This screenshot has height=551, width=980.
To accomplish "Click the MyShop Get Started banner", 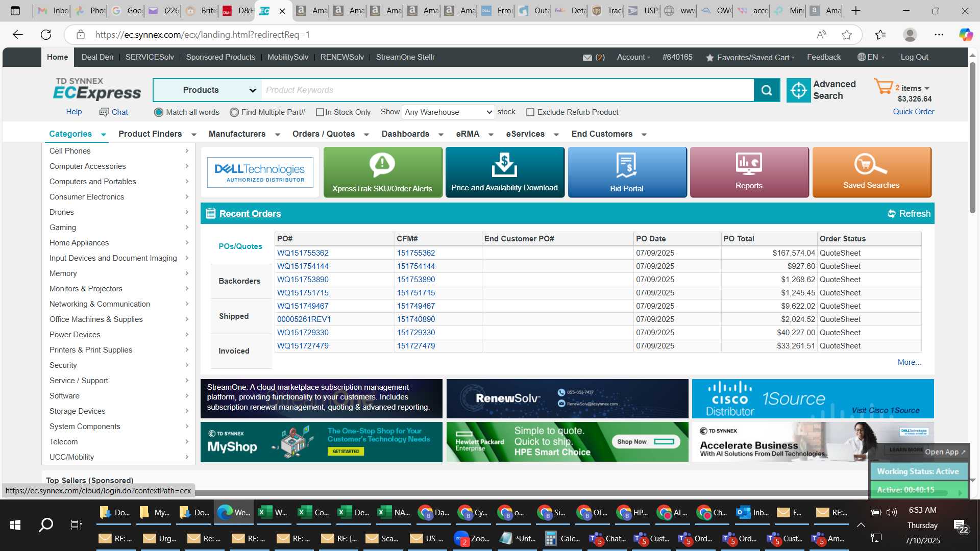I will (321, 442).
